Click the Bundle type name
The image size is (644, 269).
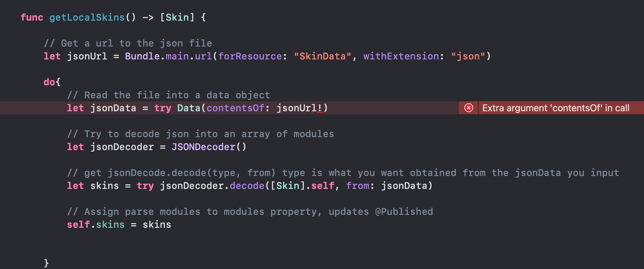click(142, 56)
